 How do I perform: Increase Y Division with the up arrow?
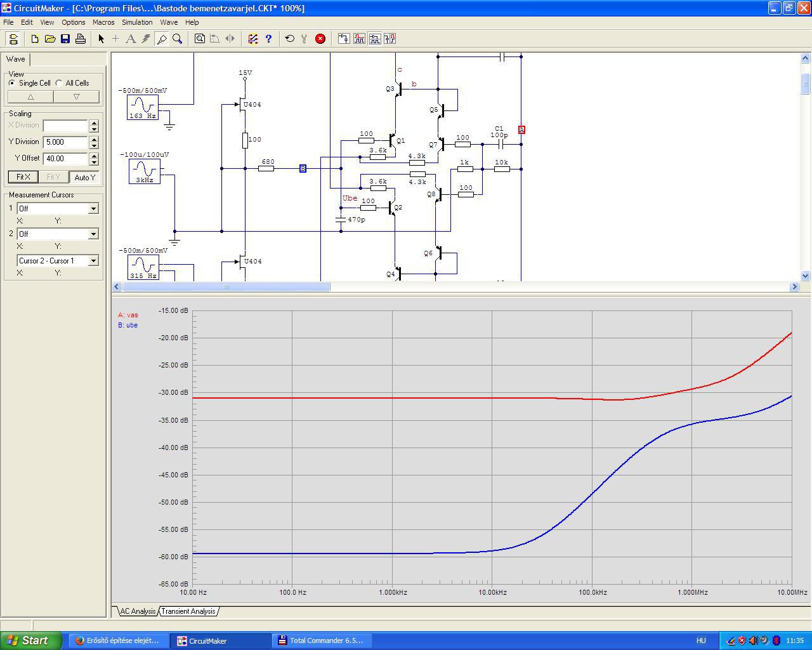(94, 139)
